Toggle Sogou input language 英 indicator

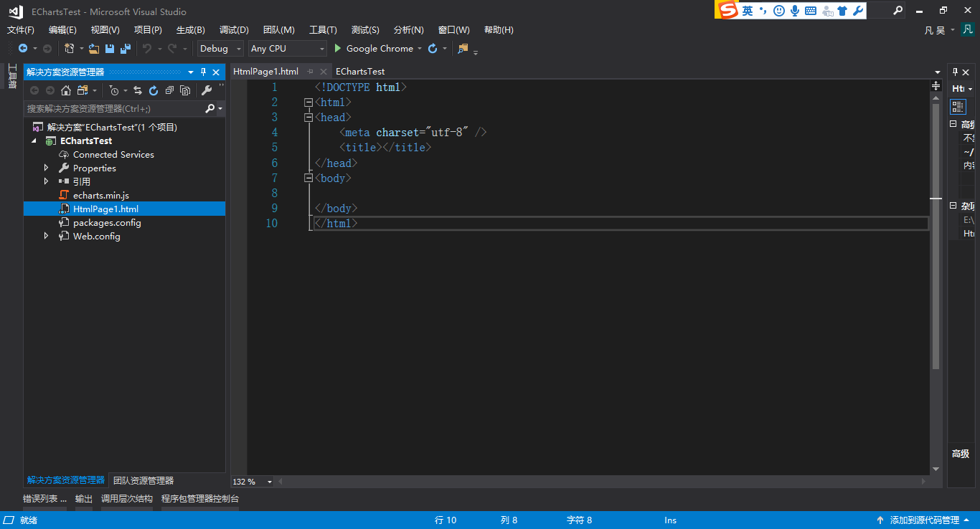point(748,11)
